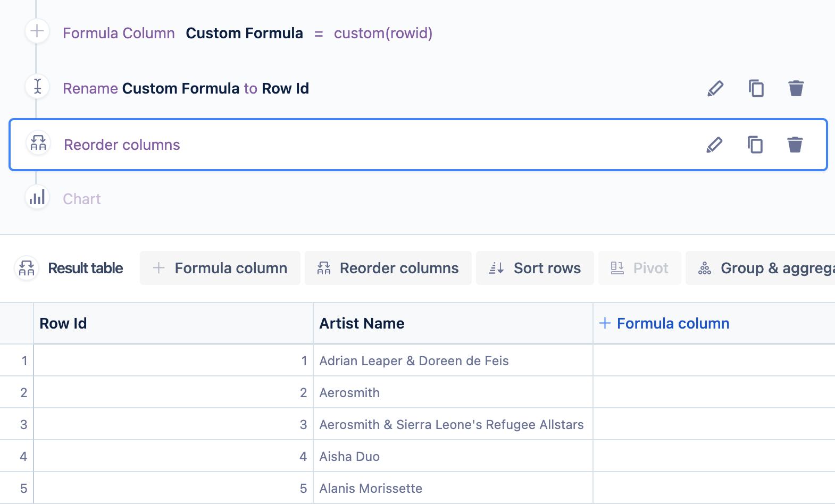This screenshot has height=504, width=835.
Task: Select the Pivot toolbar button
Action: click(x=640, y=268)
